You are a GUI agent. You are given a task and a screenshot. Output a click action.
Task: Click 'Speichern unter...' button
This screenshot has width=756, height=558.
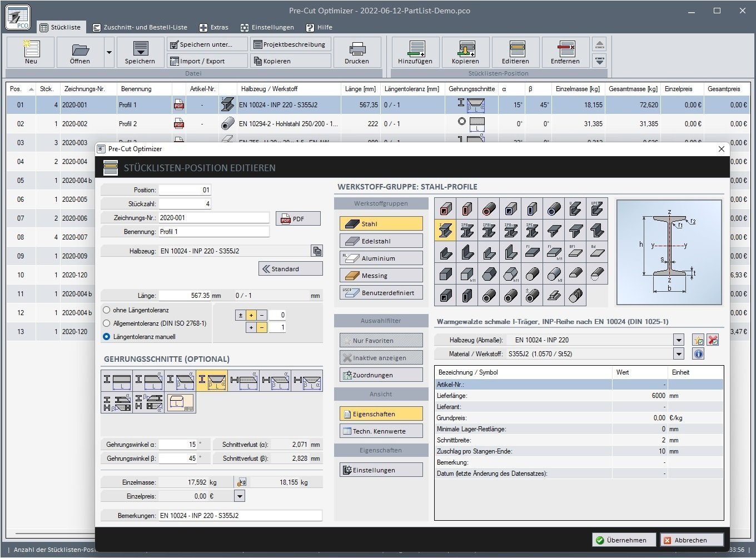[207, 44]
